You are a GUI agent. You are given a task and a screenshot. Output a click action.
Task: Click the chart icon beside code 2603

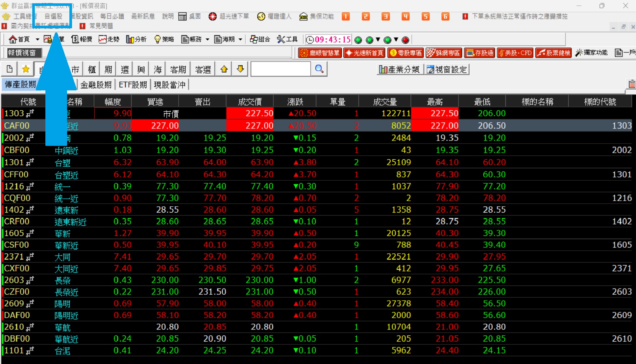tap(30, 280)
